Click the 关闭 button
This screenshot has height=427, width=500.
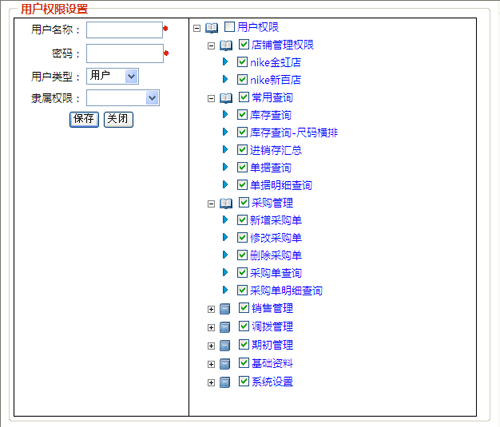coord(119,119)
